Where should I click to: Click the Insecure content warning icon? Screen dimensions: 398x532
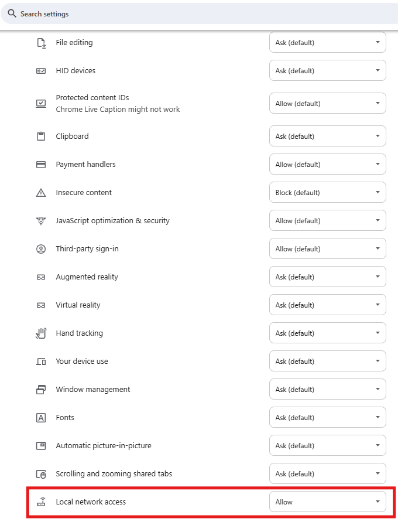41,193
